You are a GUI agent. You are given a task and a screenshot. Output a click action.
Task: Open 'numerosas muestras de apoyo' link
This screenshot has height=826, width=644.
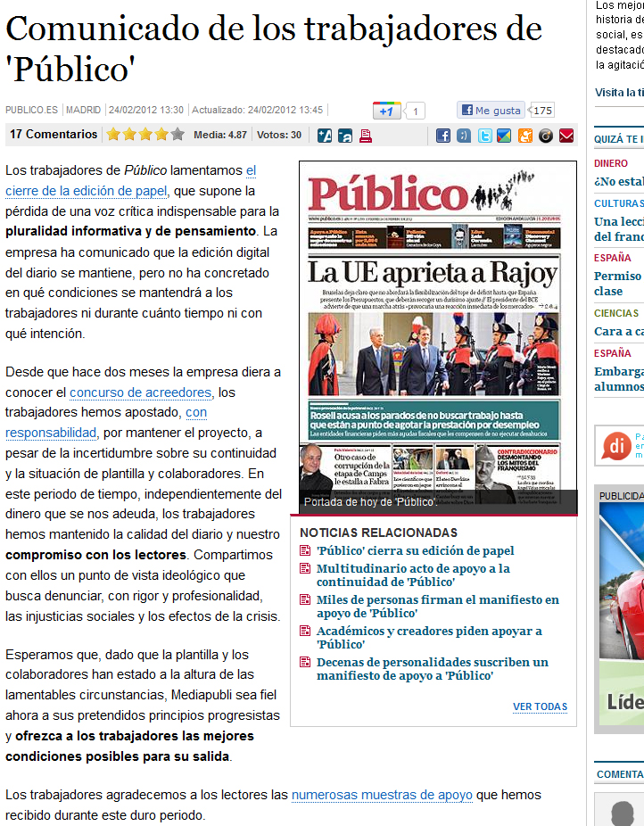pos(382,794)
